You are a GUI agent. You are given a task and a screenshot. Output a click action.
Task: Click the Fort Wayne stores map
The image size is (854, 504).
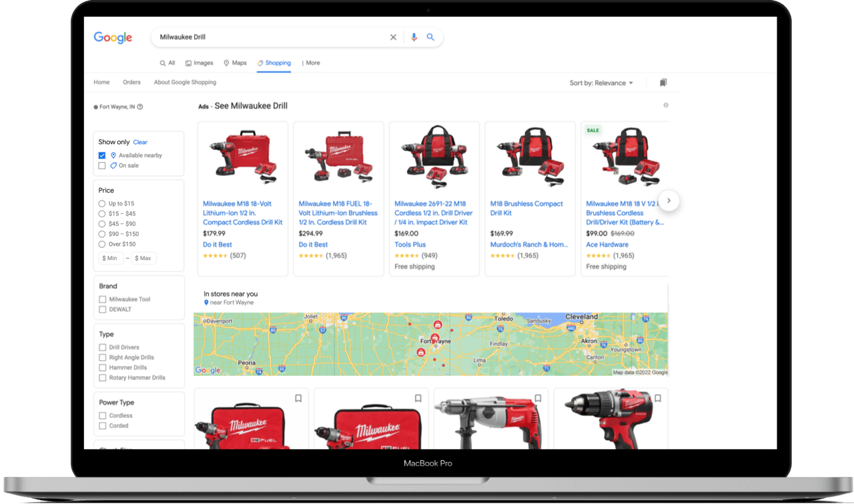tap(430, 344)
